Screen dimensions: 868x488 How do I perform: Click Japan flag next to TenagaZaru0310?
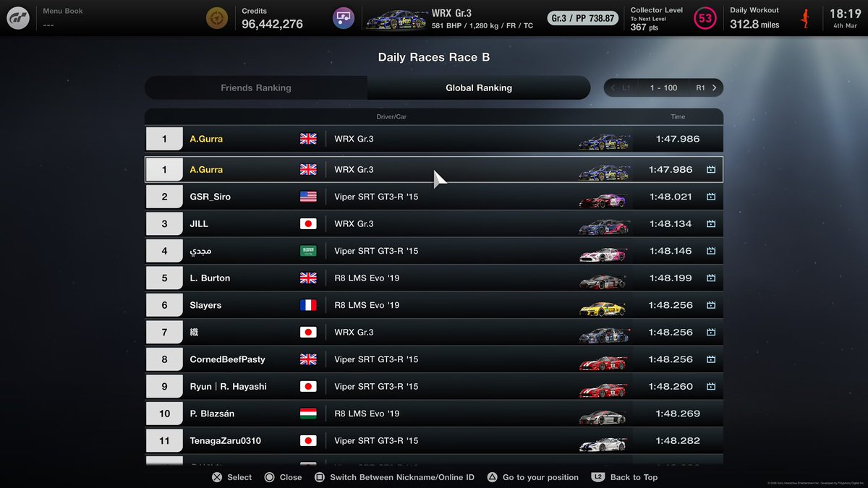(x=308, y=441)
